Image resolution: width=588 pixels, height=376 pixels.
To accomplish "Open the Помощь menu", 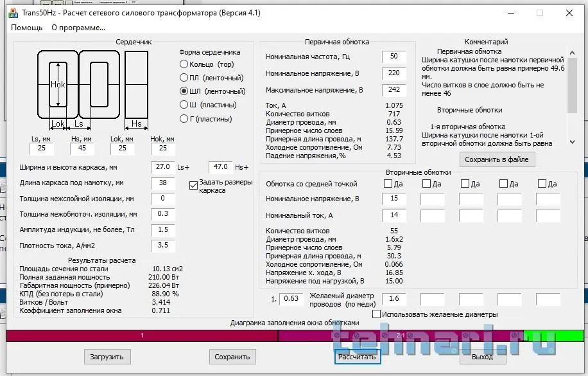I will 26,28.
